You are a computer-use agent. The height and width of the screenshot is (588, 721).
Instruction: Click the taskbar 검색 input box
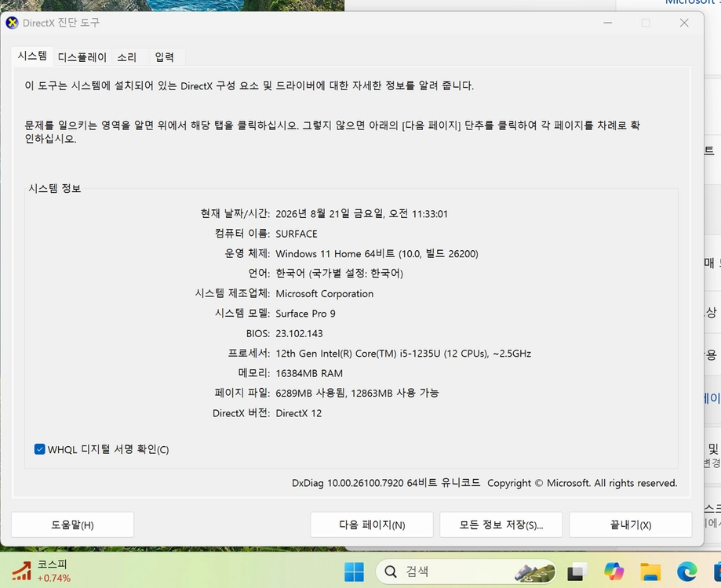tap(465, 572)
